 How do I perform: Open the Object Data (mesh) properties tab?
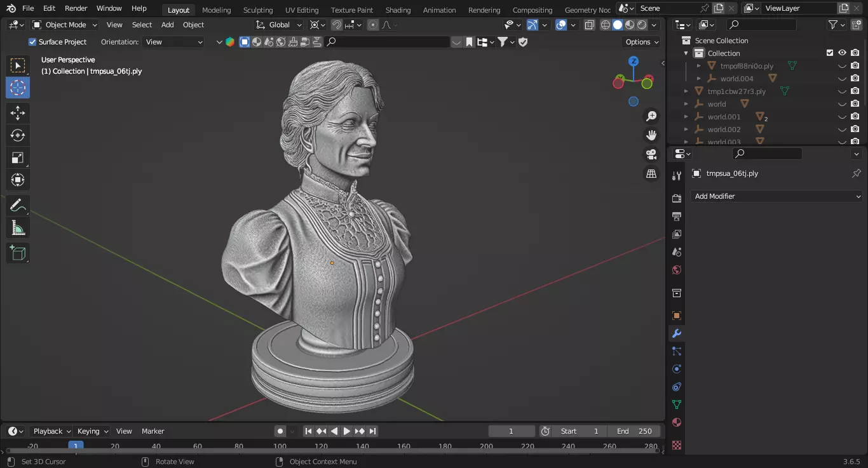677,404
